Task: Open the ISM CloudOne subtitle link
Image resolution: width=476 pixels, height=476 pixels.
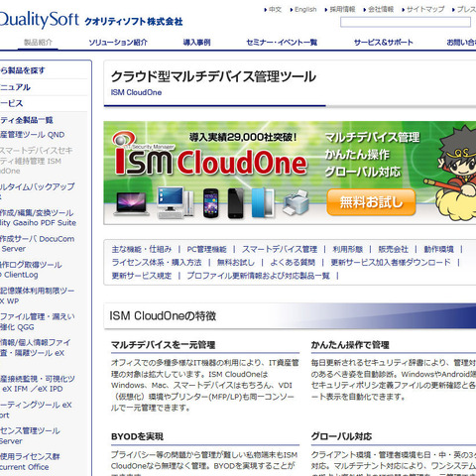Action: point(136,92)
